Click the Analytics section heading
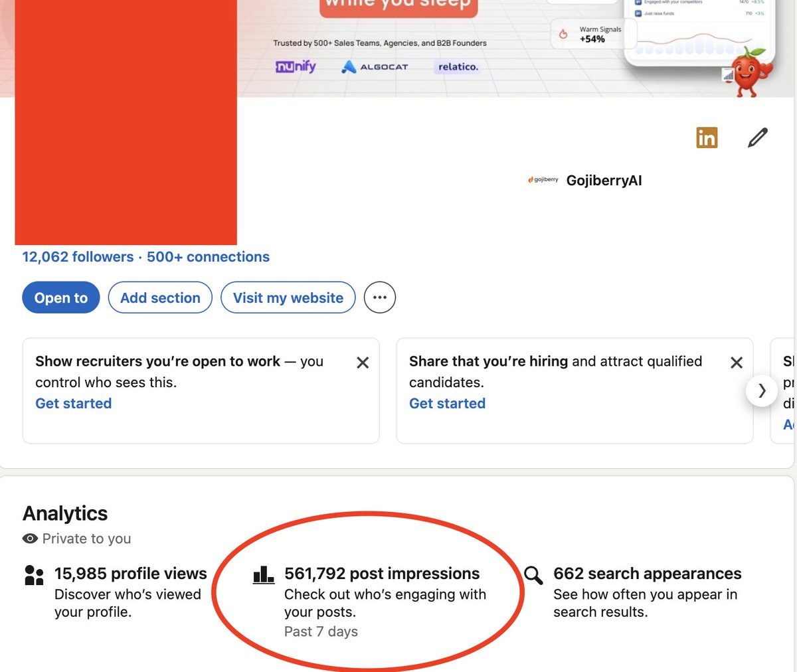 [x=65, y=513]
